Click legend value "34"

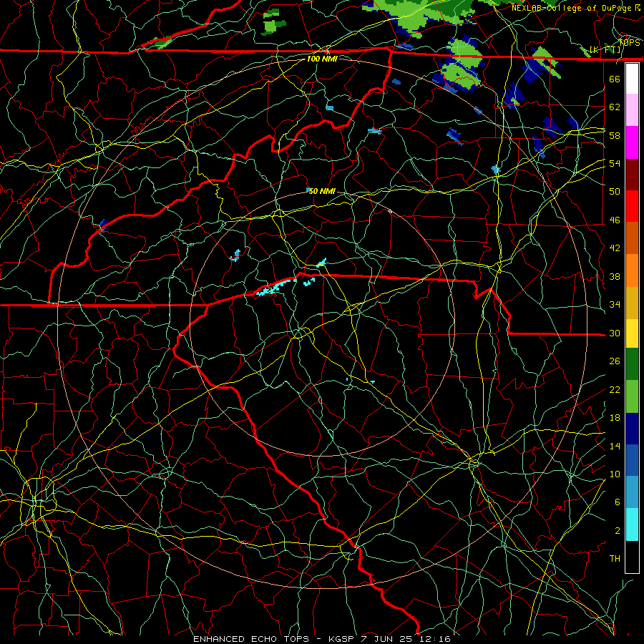[615, 305]
